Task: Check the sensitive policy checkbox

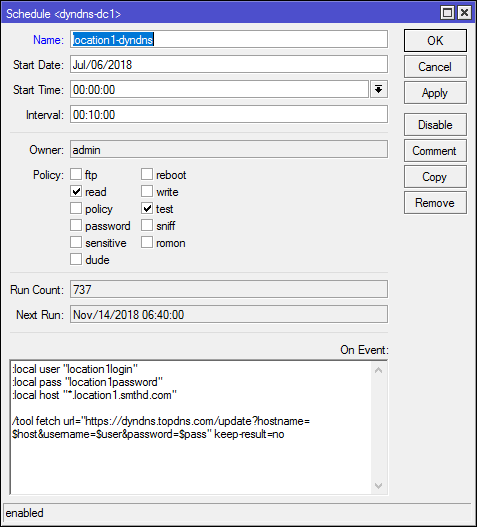Action: [x=76, y=242]
